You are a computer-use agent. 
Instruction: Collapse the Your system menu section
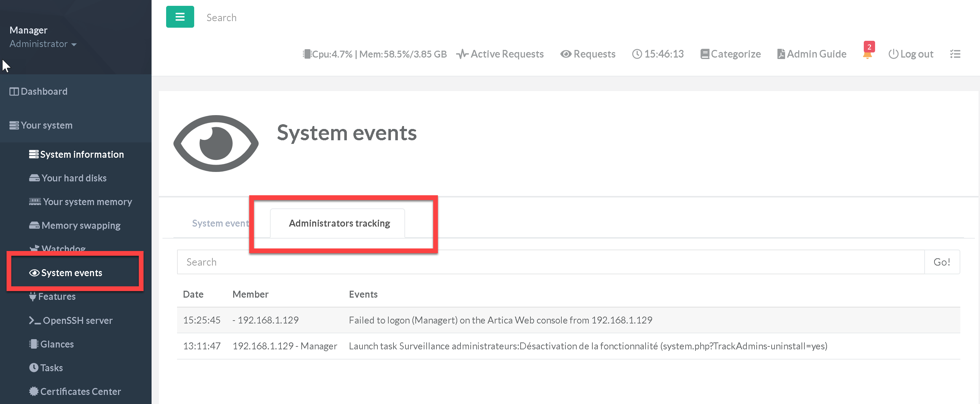pos(46,125)
